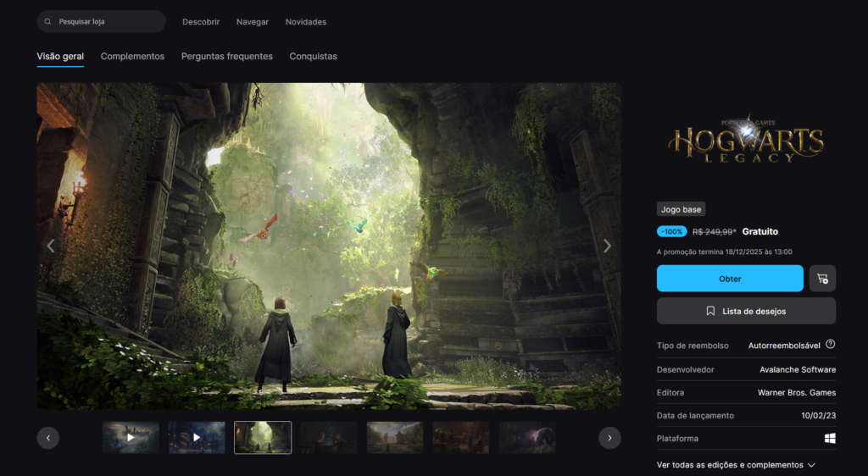Click the round previous-thumbnails arrow button
The height and width of the screenshot is (476, 868).
48,438
